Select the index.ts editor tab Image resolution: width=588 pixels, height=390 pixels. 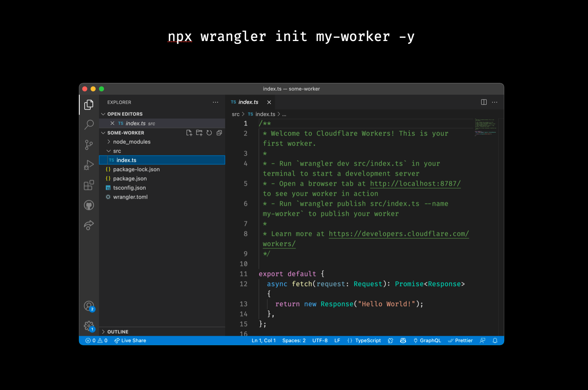pyautogui.click(x=248, y=102)
